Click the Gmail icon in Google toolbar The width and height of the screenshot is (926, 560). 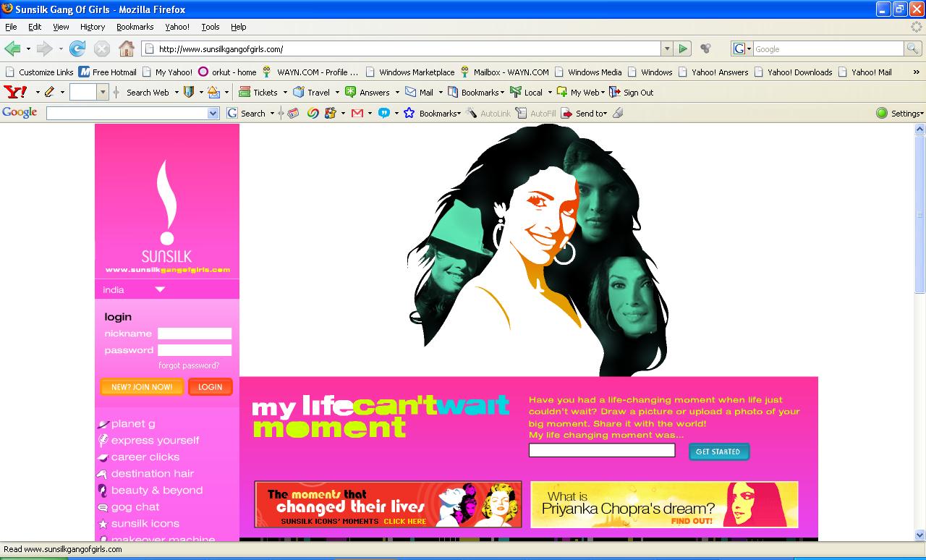[x=357, y=113]
